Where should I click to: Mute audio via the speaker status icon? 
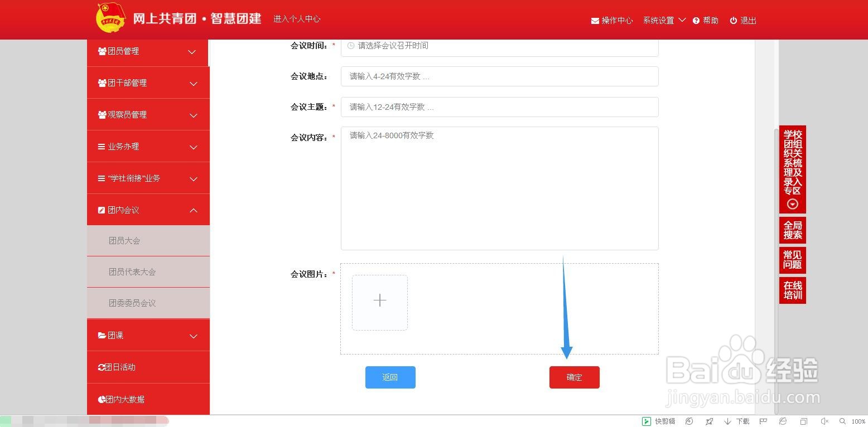(x=824, y=421)
